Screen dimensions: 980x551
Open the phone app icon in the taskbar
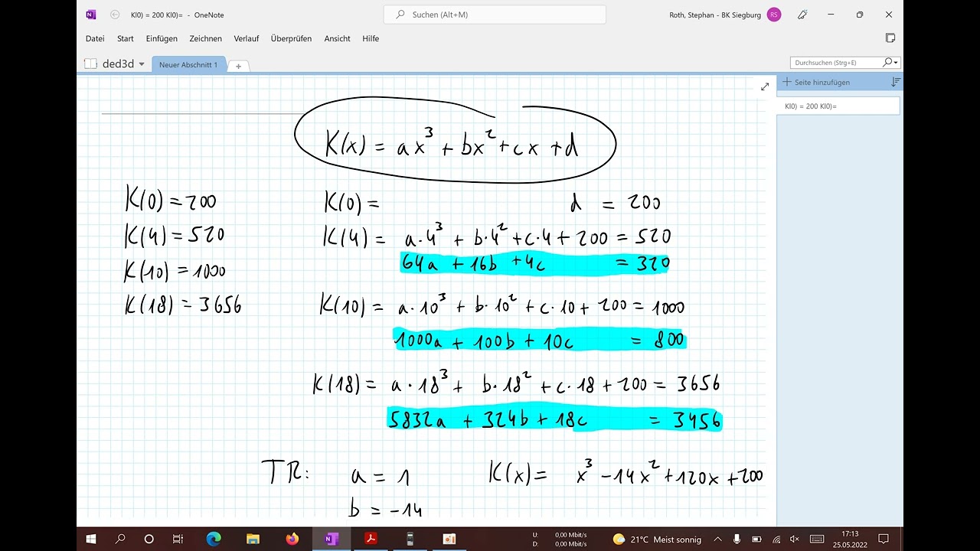(410, 539)
